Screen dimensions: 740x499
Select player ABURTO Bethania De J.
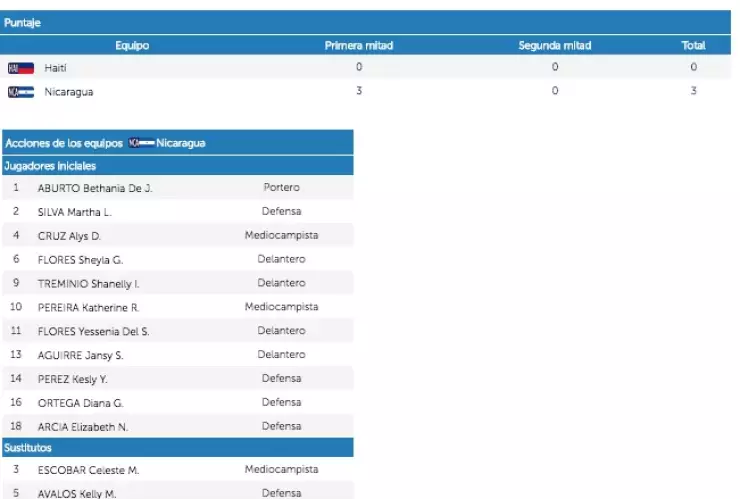[94, 188]
